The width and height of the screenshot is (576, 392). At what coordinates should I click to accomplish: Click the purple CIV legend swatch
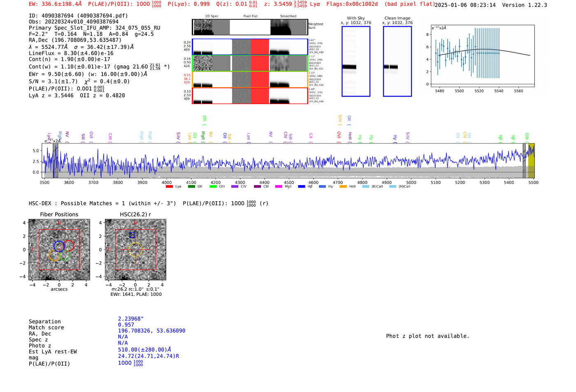235,187
